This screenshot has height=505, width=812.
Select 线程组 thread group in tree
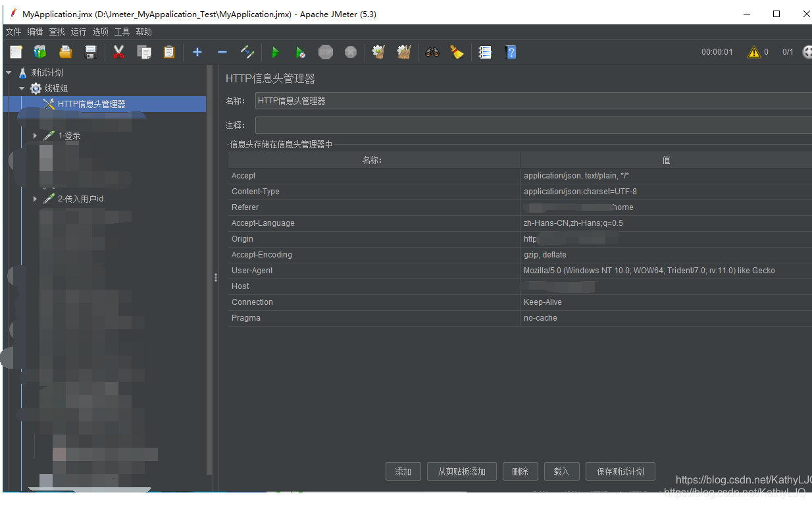coord(56,88)
